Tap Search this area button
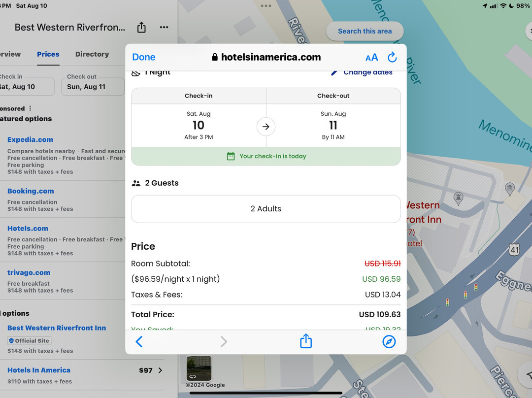This screenshot has height=398, width=532. pos(365,31)
